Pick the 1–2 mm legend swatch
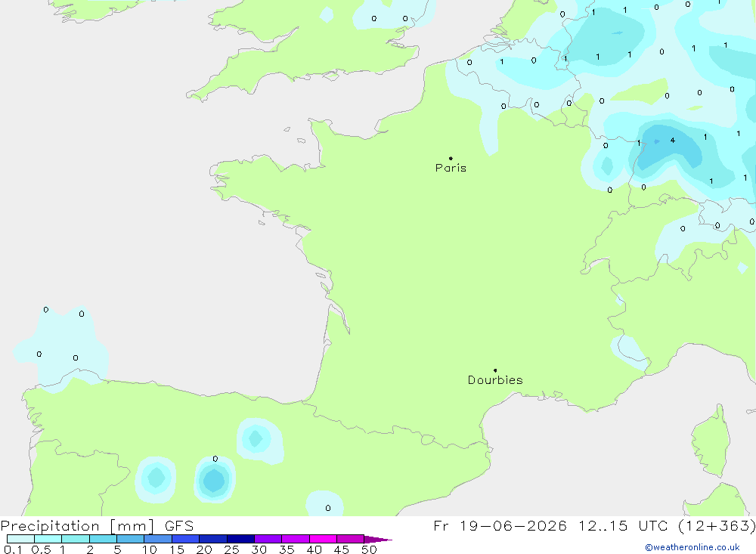The width and height of the screenshot is (756, 554). (76, 539)
